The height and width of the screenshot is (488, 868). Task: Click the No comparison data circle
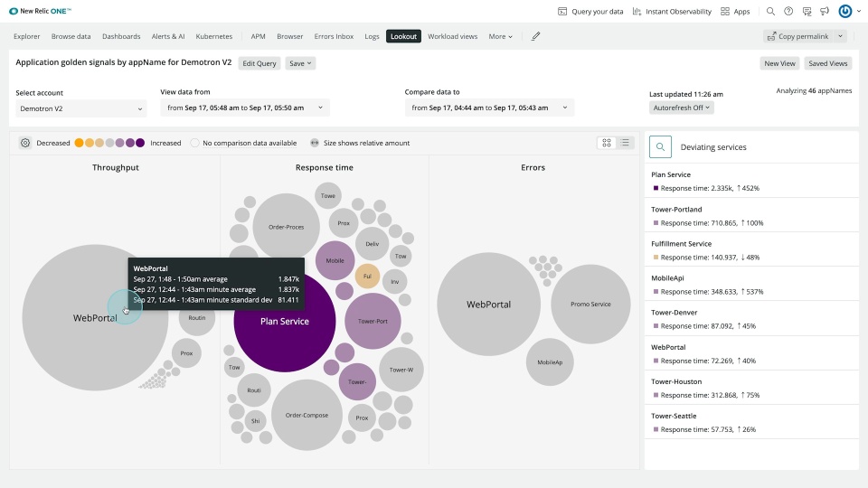pyautogui.click(x=194, y=143)
